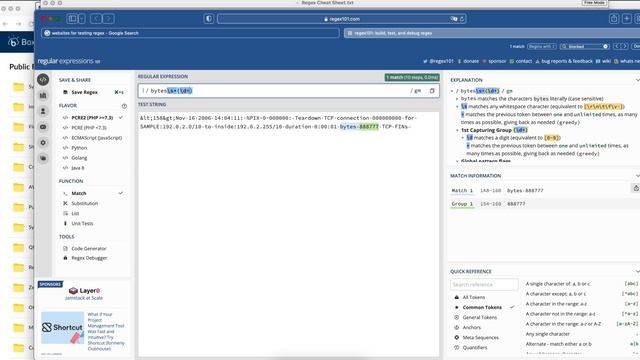640x360 pixels.
Task: Reload the page with the refresh icon
Action: [462, 19]
